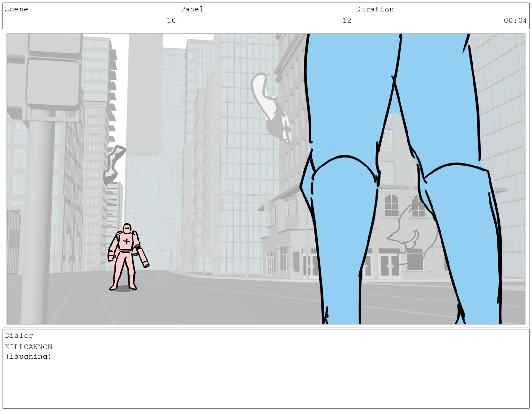This screenshot has height=411, width=532.
Task: Click the pink robot character in the street
Action: coord(126,257)
